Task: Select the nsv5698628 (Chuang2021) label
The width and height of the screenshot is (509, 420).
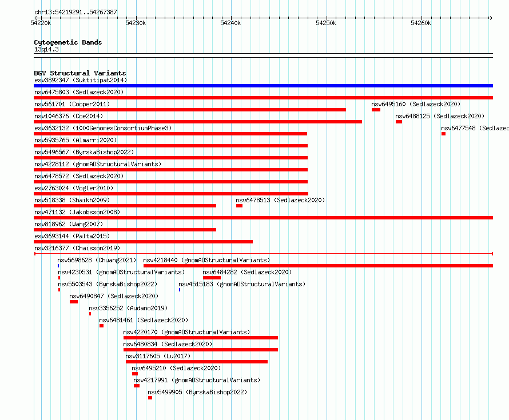Action: 97,260
